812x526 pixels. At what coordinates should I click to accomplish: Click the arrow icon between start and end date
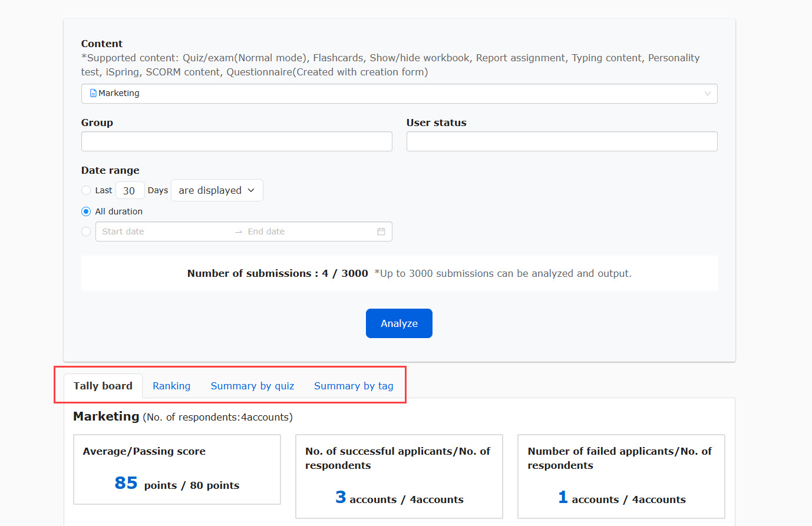tap(239, 232)
